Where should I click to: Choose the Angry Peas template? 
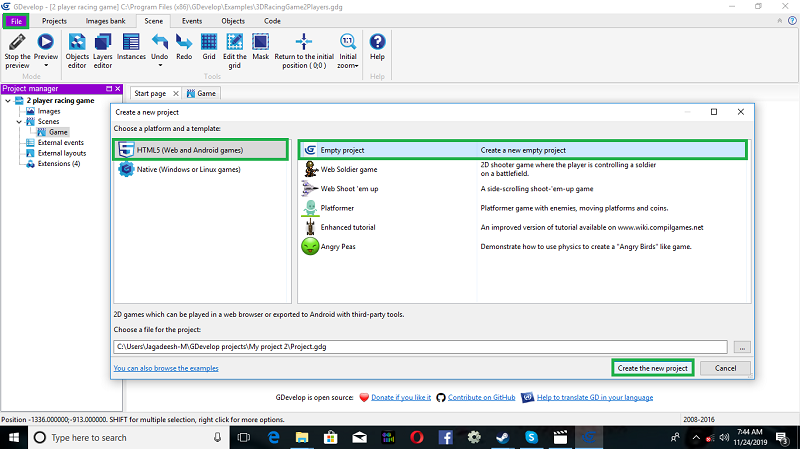tap(338, 247)
